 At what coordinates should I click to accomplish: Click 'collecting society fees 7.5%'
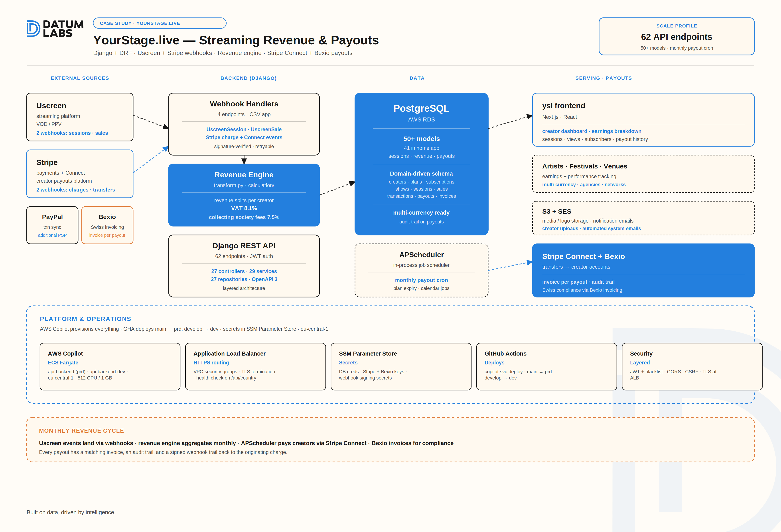(x=244, y=217)
